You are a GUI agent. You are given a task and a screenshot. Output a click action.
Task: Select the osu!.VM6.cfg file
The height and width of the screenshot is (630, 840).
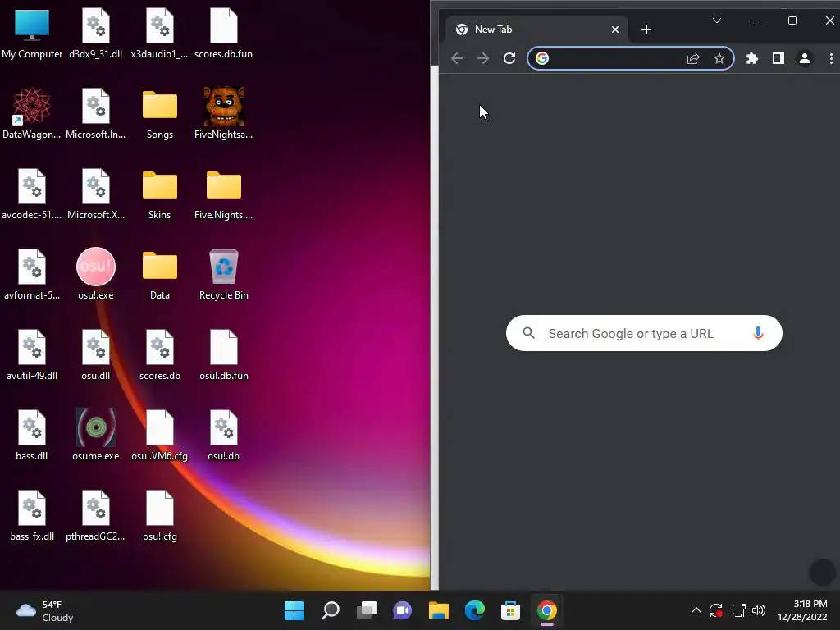[x=160, y=435]
